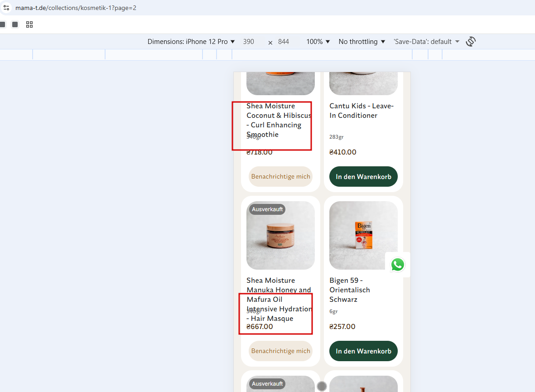The height and width of the screenshot is (392, 535).
Task: Open Shea Moisture Manuka Honey title link
Action: point(279,300)
